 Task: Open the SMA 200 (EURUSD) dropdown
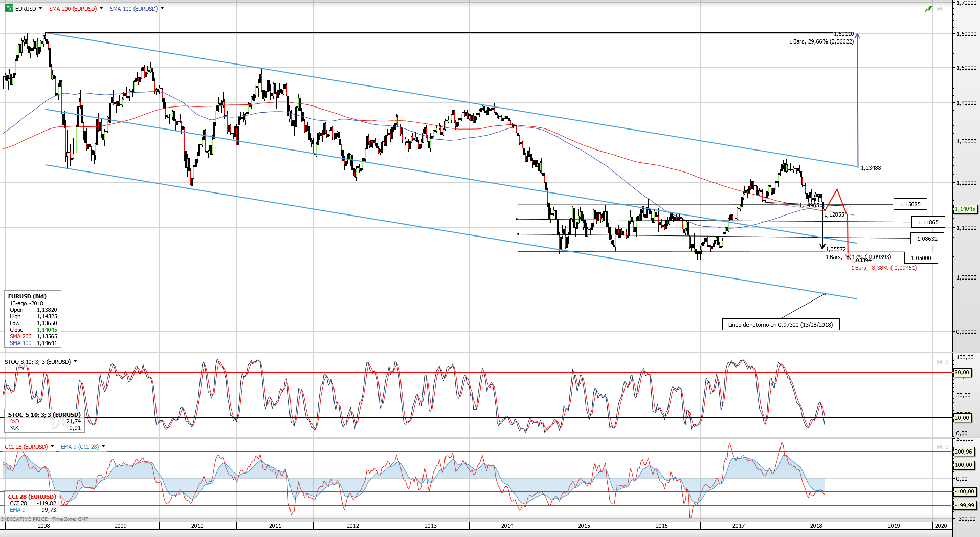point(101,9)
